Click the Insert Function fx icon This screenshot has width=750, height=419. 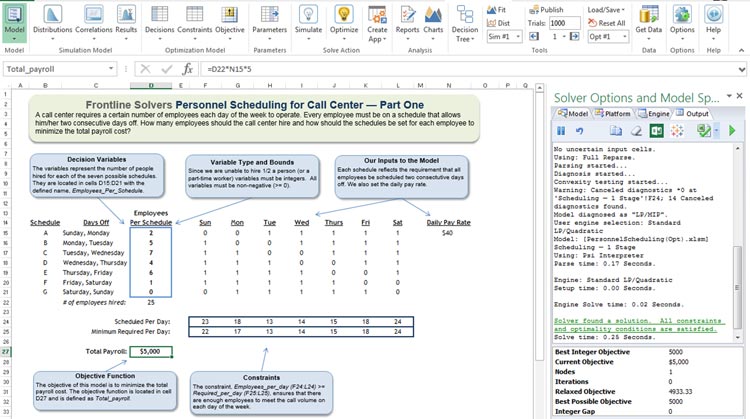click(x=187, y=69)
